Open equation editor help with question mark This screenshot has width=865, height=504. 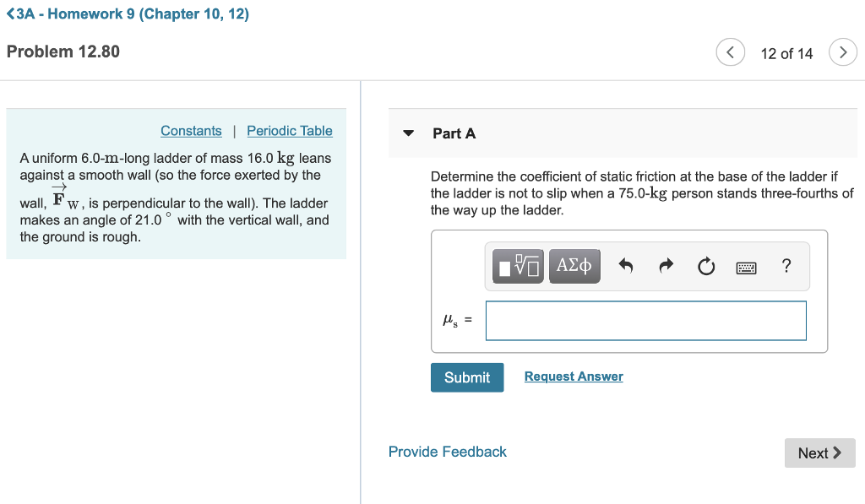click(786, 265)
